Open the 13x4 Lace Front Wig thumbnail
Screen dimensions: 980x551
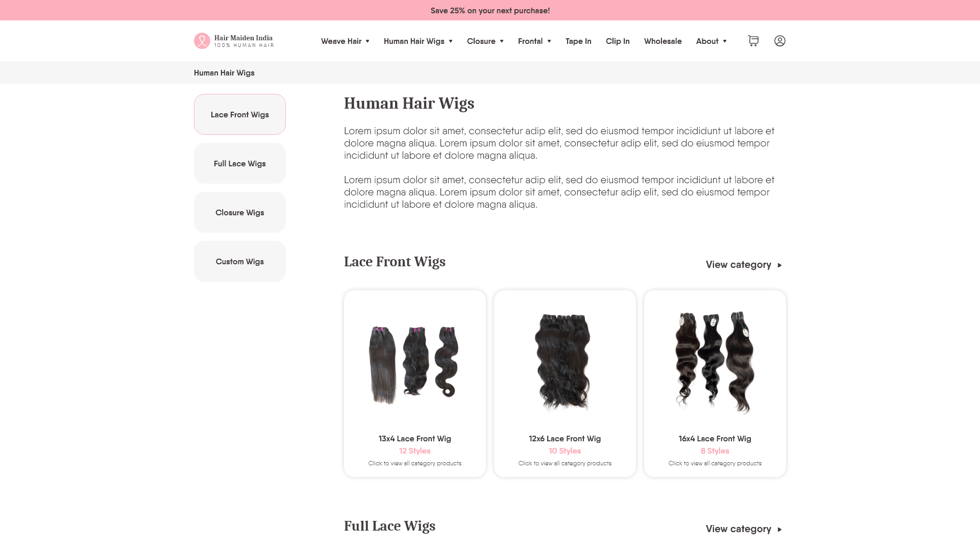pyautogui.click(x=415, y=363)
